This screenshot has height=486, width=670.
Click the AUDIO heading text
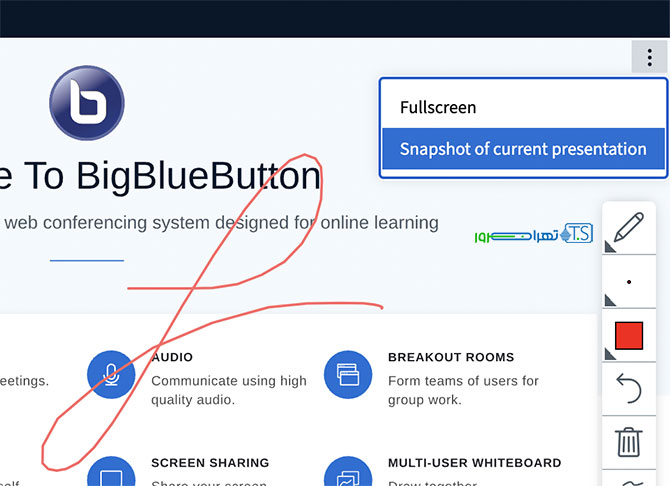pos(172,357)
